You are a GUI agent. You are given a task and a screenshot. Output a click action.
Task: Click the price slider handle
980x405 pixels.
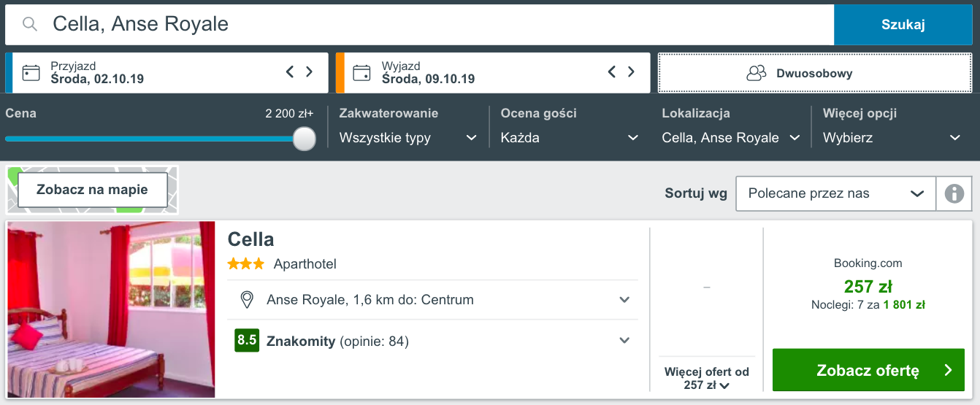click(x=305, y=138)
